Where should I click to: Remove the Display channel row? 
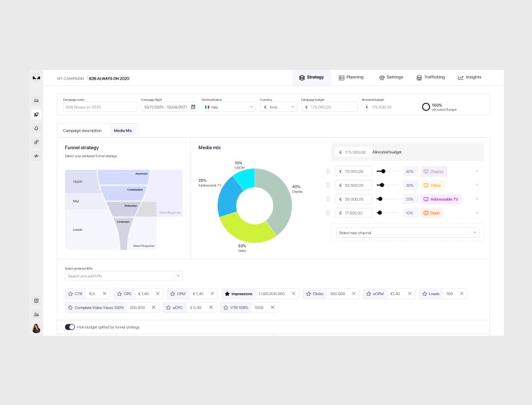[477, 171]
